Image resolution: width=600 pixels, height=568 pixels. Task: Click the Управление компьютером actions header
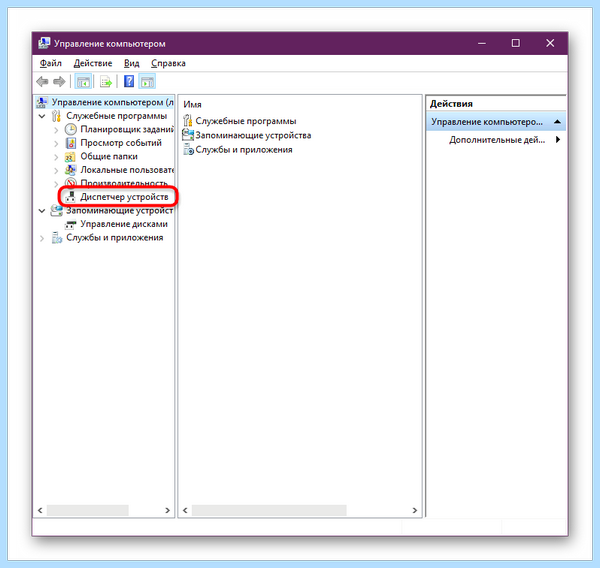[x=496, y=122]
